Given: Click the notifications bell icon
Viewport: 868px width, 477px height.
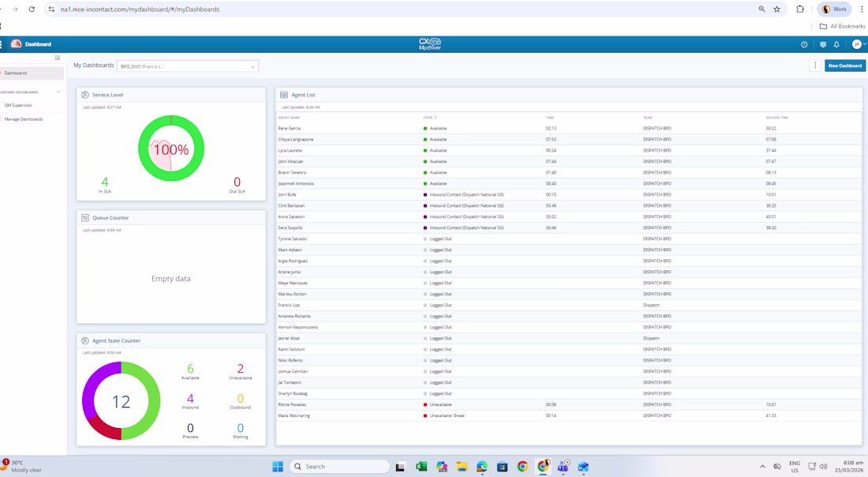Looking at the screenshot, I should coord(836,44).
